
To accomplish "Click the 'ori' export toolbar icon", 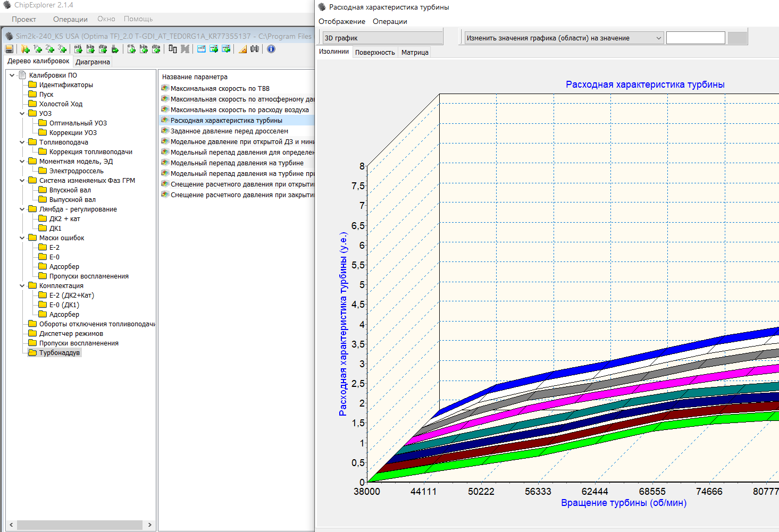I will (78, 49).
